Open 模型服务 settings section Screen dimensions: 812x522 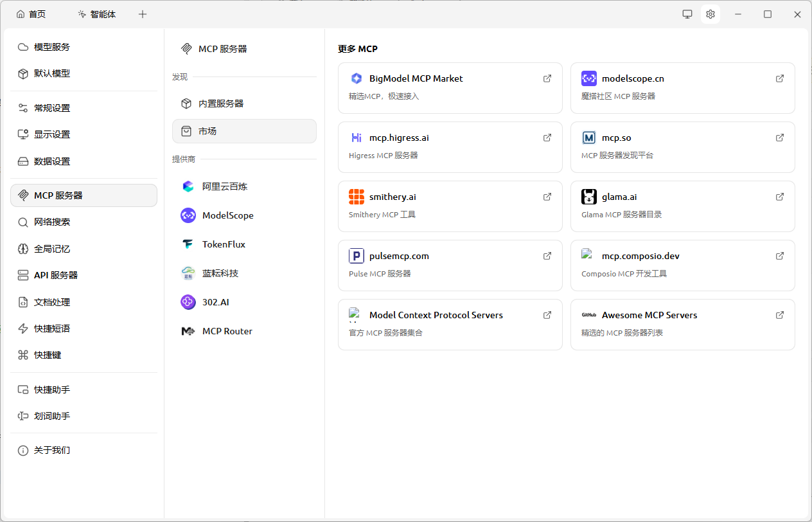[x=51, y=47]
